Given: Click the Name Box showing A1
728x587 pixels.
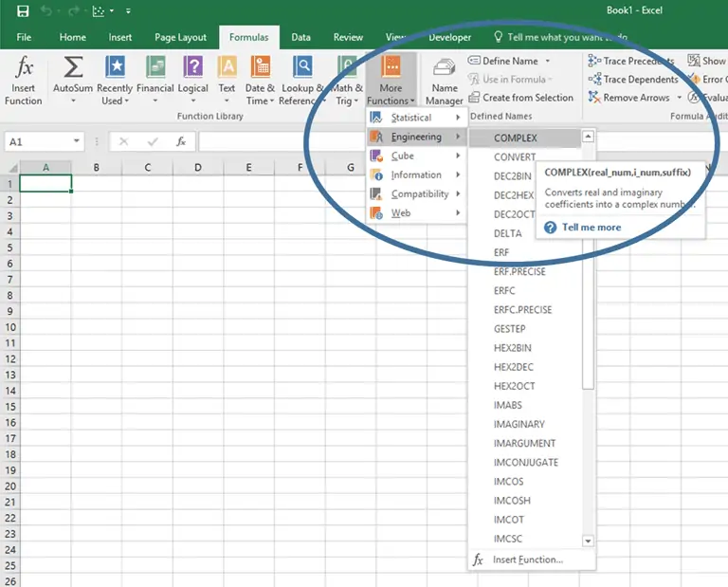Looking at the screenshot, I should click(38, 141).
